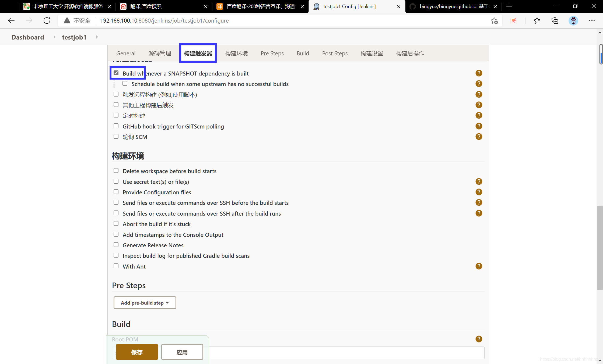Open browser settings and more menu
This screenshot has height=364, width=603.
coord(592,21)
